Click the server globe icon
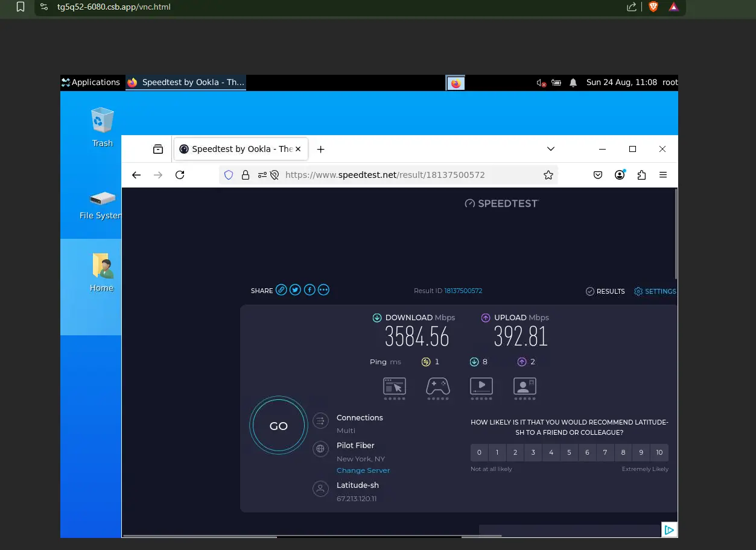 (320, 449)
